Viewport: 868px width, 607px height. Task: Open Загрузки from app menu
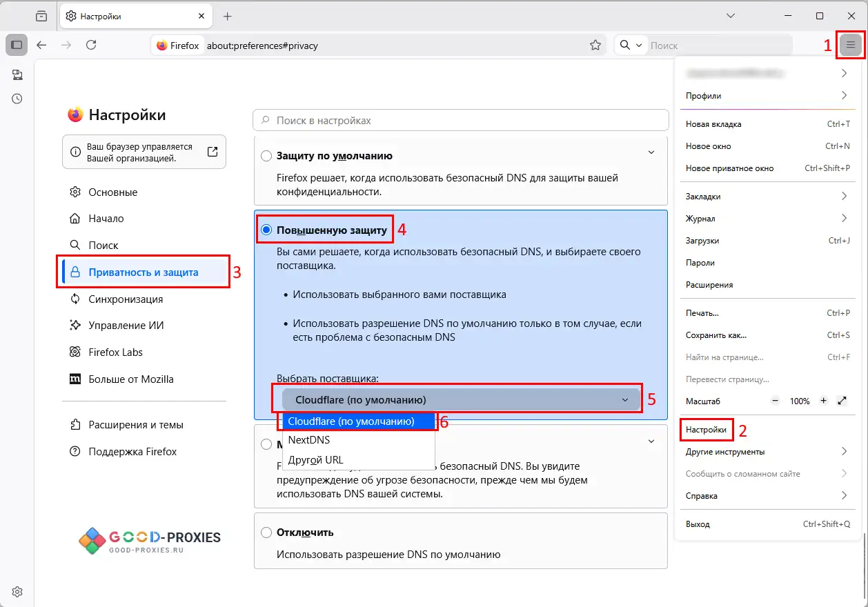pos(768,241)
